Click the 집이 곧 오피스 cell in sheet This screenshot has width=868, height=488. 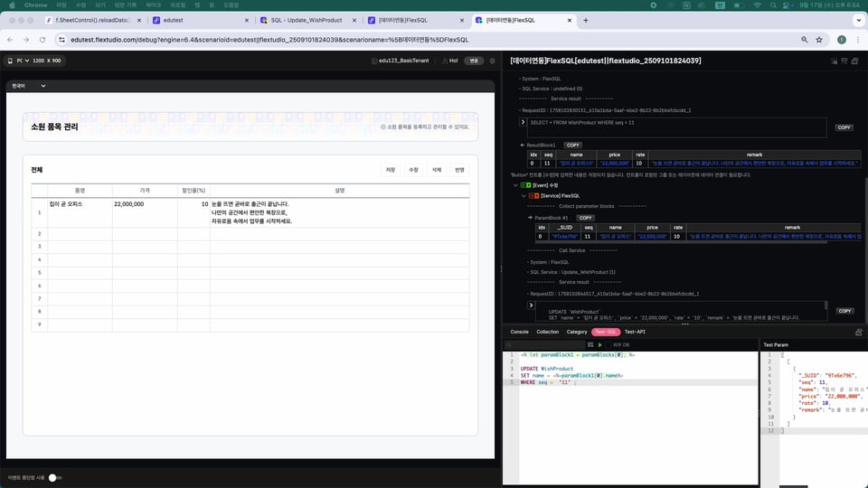point(80,213)
